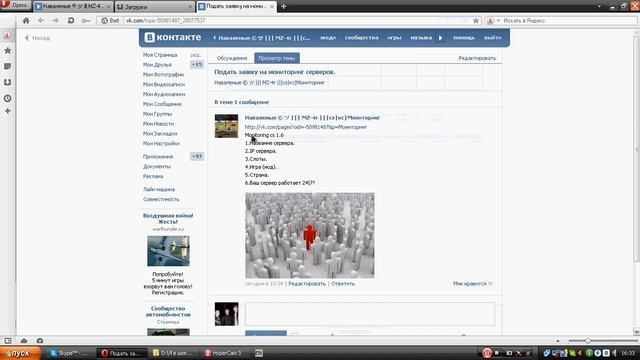Click Редактировать at the topic's top right

tap(477, 58)
